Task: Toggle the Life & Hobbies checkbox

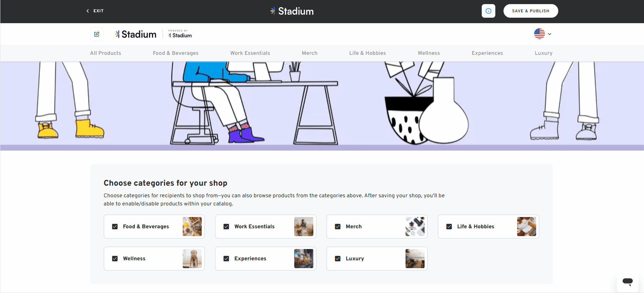Action: 449,227
